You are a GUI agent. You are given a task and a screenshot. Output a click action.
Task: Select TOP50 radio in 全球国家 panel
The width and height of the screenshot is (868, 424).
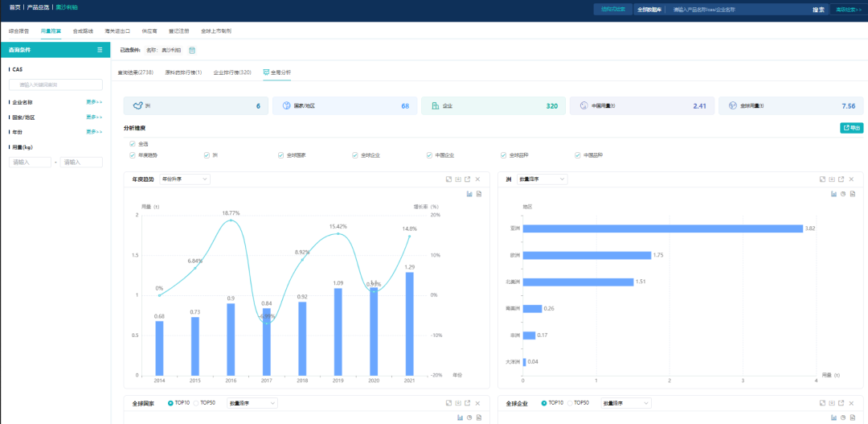click(196, 402)
